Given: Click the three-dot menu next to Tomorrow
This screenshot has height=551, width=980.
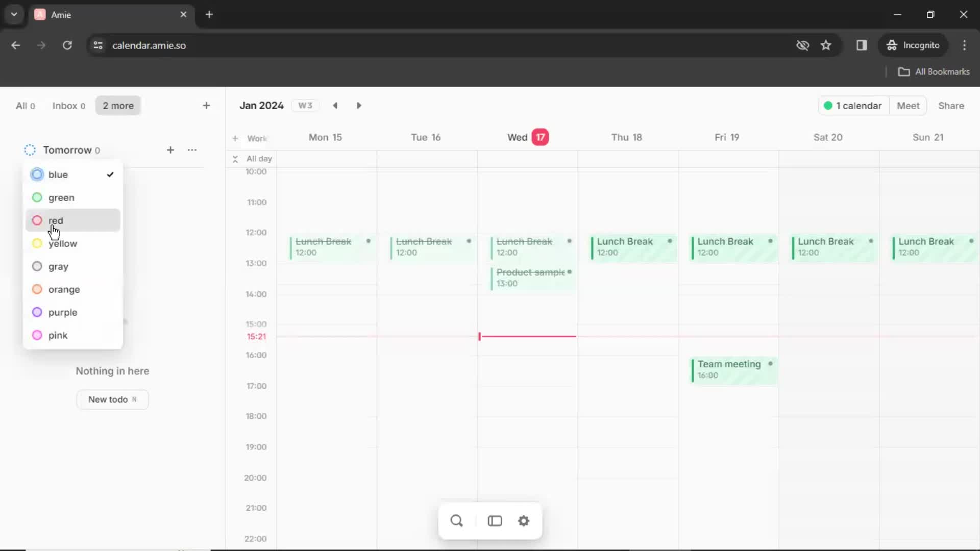Looking at the screenshot, I should (x=192, y=149).
